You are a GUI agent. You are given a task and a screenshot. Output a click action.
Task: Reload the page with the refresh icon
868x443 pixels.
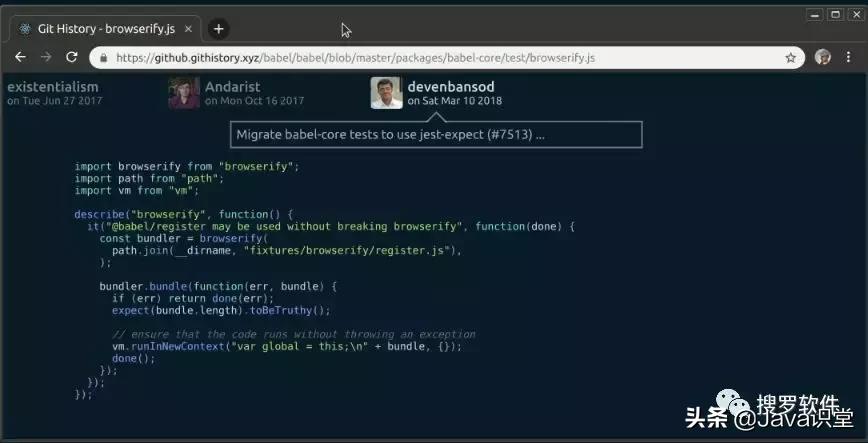pos(71,57)
